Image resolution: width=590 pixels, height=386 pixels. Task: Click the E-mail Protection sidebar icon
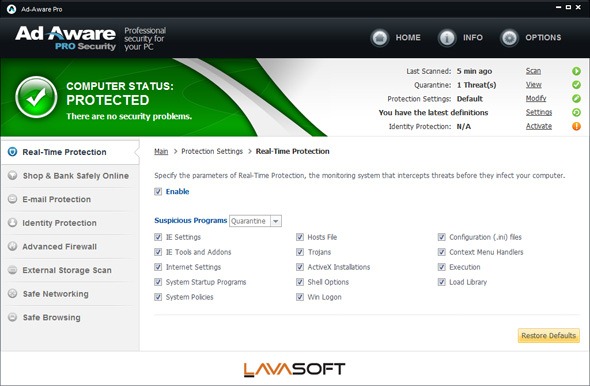[x=12, y=199]
